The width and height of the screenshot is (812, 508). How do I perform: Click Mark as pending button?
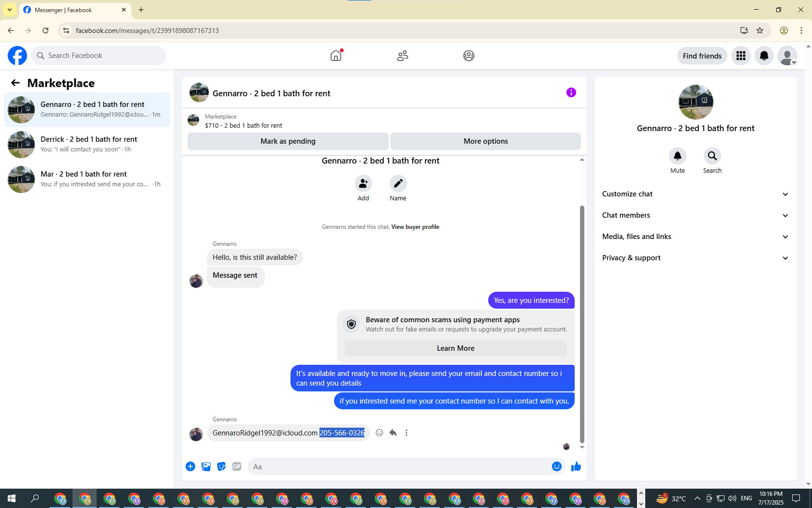point(288,141)
